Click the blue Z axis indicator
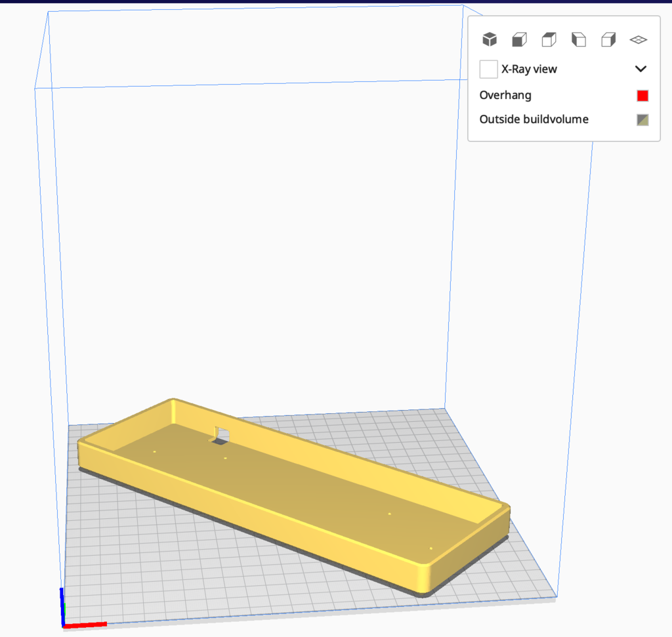 click(62, 607)
